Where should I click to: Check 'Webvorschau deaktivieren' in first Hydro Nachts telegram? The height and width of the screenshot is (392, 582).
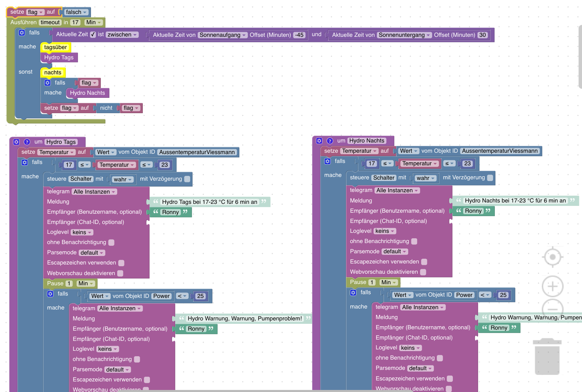coord(423,272)
